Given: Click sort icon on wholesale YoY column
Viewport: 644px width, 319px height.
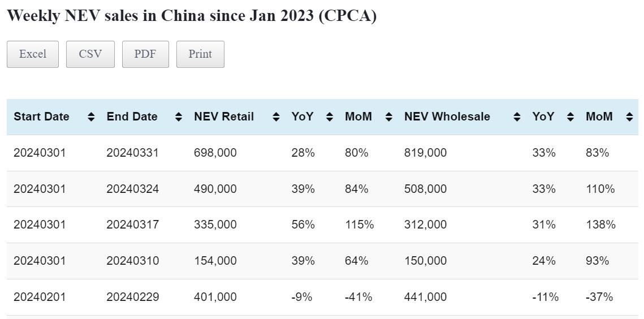Looking at the screenshot, I should tap(570, 117).
